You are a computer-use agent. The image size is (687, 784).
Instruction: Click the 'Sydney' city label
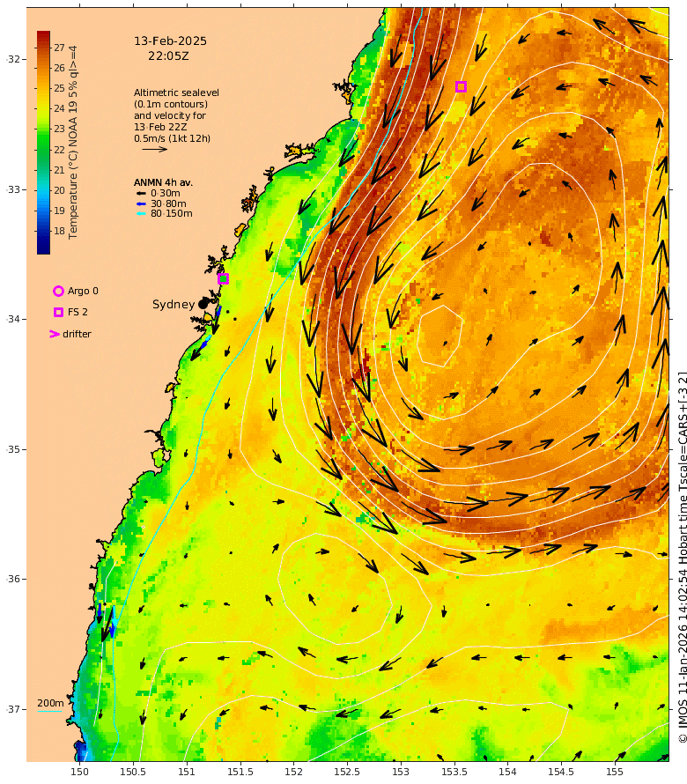click(x=174, y=305)
